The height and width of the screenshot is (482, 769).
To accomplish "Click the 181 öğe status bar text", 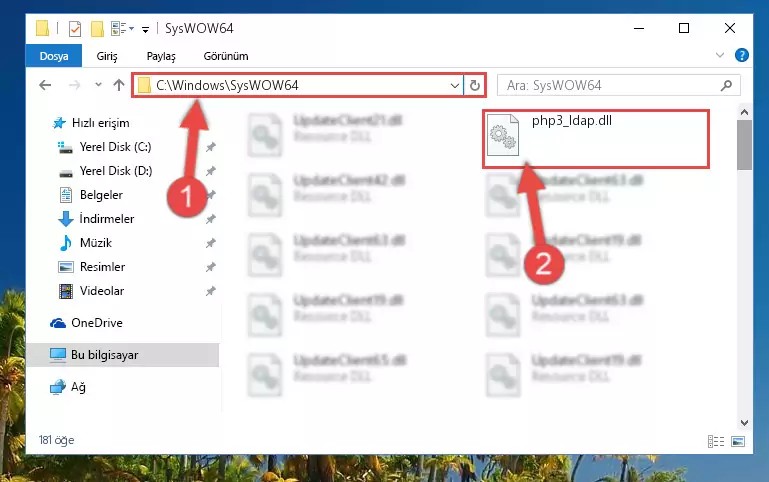I will pos(56,440).
